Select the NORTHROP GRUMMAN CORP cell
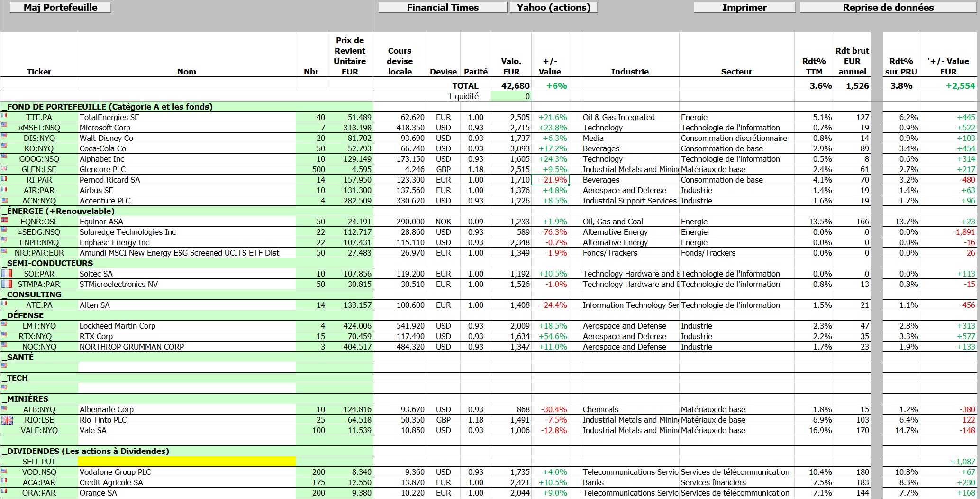 click(x=187, y=347)
